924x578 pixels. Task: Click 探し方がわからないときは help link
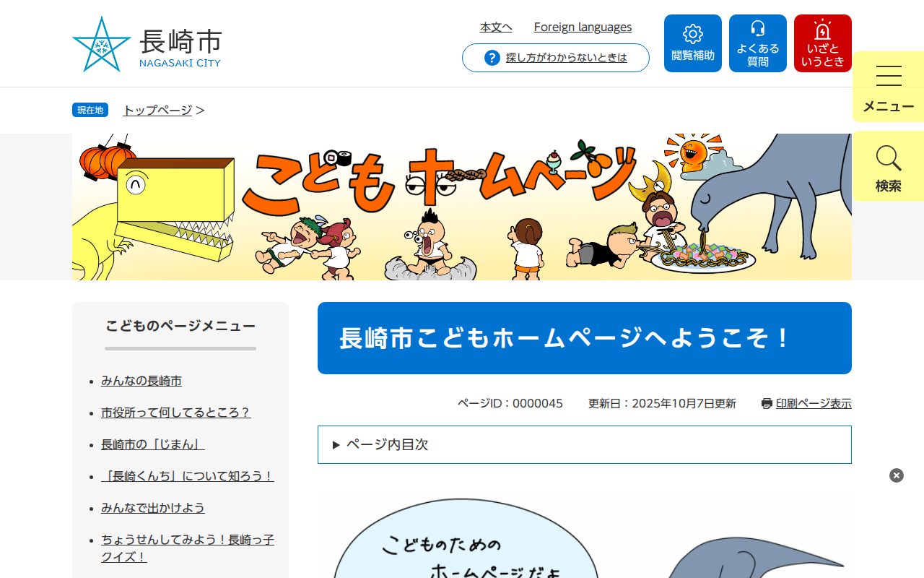click(567, 58)
